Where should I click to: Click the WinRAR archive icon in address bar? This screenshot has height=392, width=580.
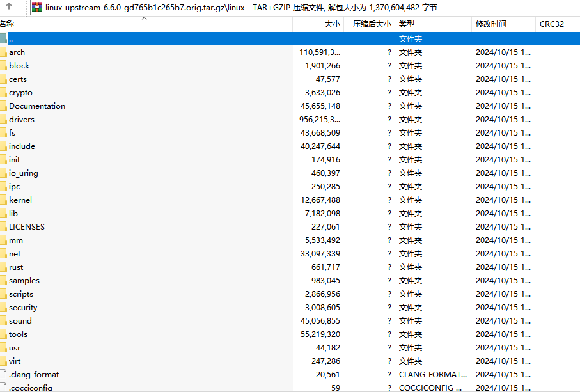tap(37, 7)
